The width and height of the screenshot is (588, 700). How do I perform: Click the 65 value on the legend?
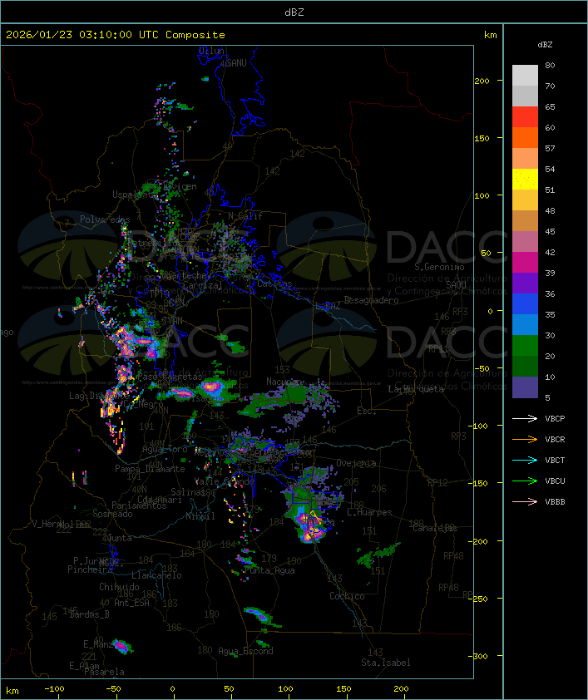pos(550,106)
